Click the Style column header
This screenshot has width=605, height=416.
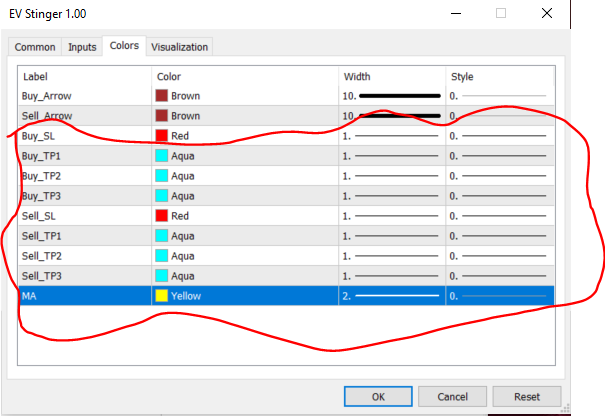coord(500,76)
